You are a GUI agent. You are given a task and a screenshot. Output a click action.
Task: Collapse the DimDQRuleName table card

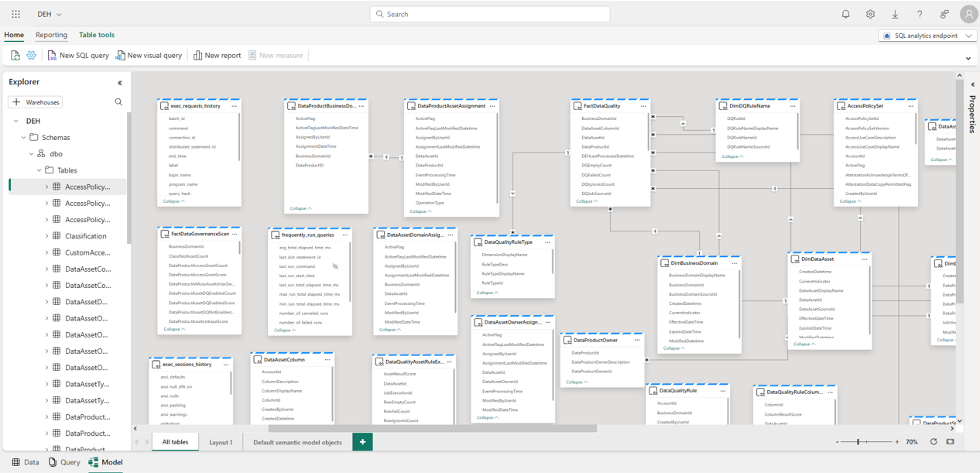pos(732,156)
